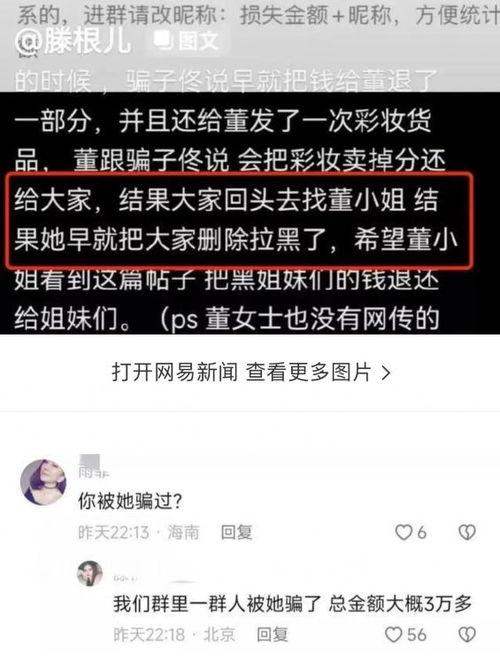Open the purple-haired commenter's avatar
Screen dimensions: 500x669
click(43, 482)
